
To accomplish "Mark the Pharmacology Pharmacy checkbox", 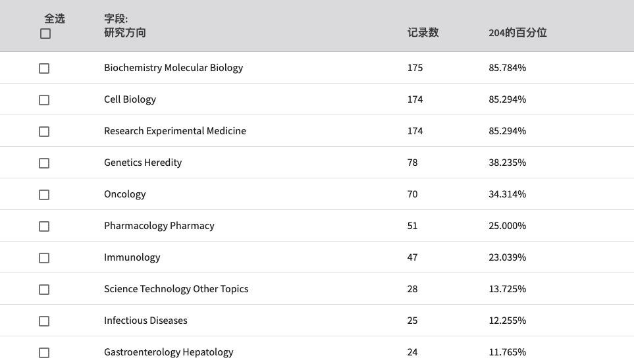I will [x=44, y=226].
